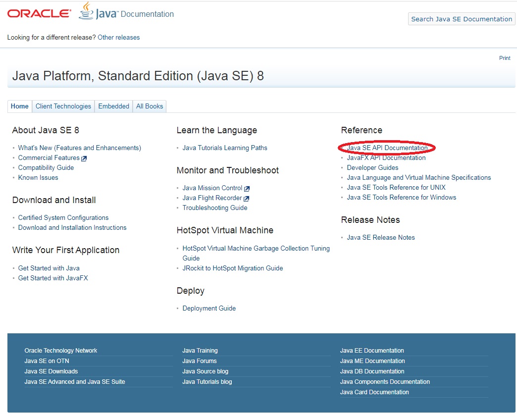This screenshot has width=517, height=420.
Task: Open Java SE Tools Reference for Windows
Action: (x=402, y=198)
